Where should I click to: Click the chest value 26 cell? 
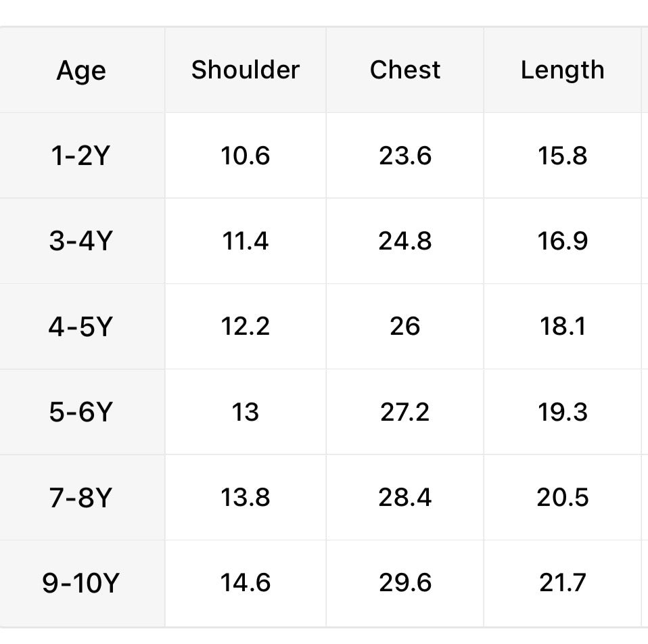click(404, 327)
